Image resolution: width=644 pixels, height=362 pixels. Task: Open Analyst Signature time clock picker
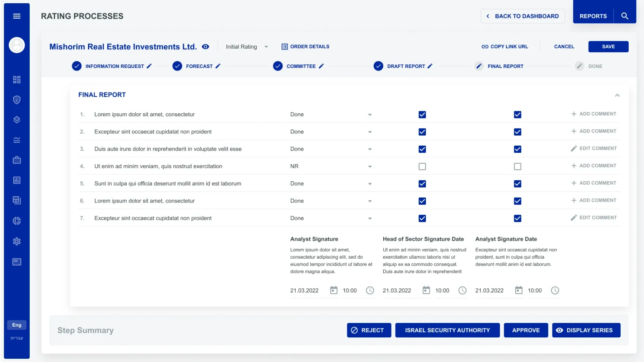[x=370, y=290]
